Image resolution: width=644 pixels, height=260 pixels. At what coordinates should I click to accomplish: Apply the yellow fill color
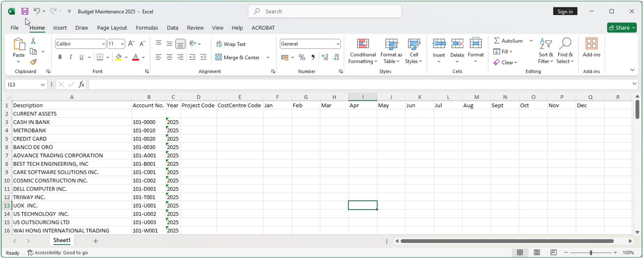click(118, 57)
